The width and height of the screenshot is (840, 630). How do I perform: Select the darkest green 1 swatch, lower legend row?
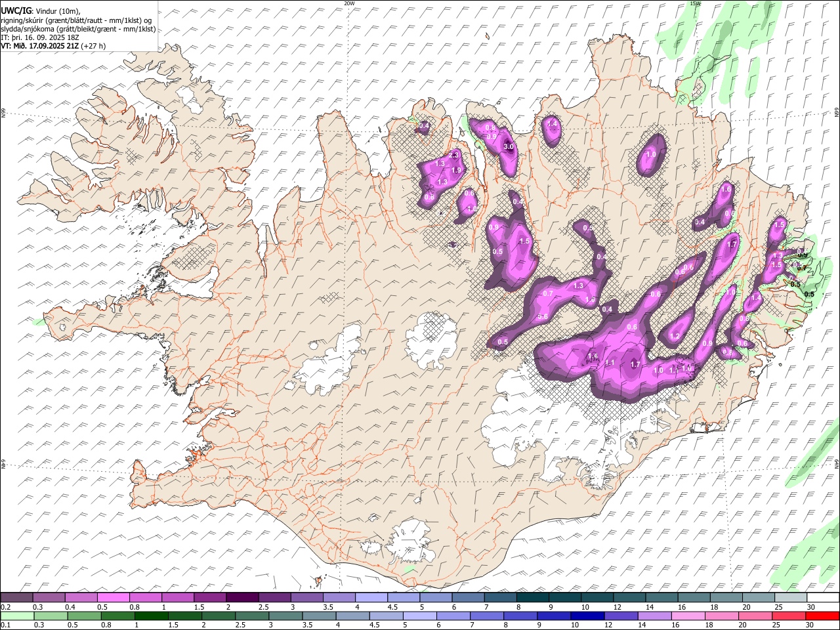152,616
